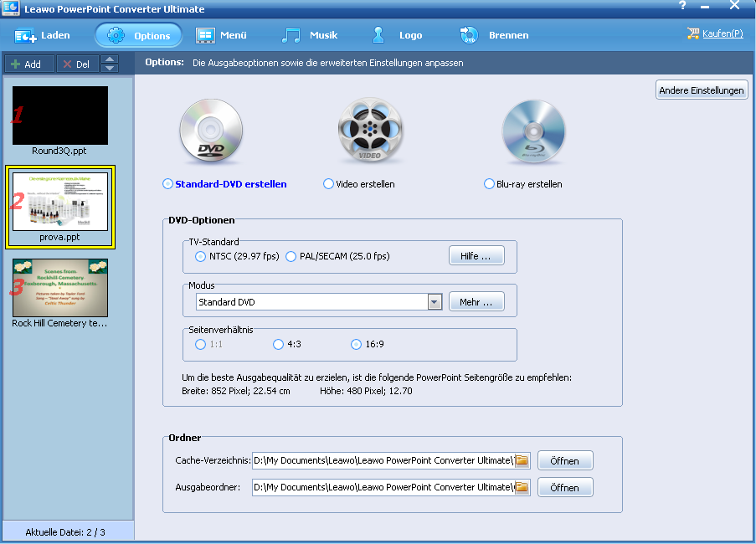Select 4:3 aspect ratio
Viewport: 756px width, 544px height.
pos(278,344)
